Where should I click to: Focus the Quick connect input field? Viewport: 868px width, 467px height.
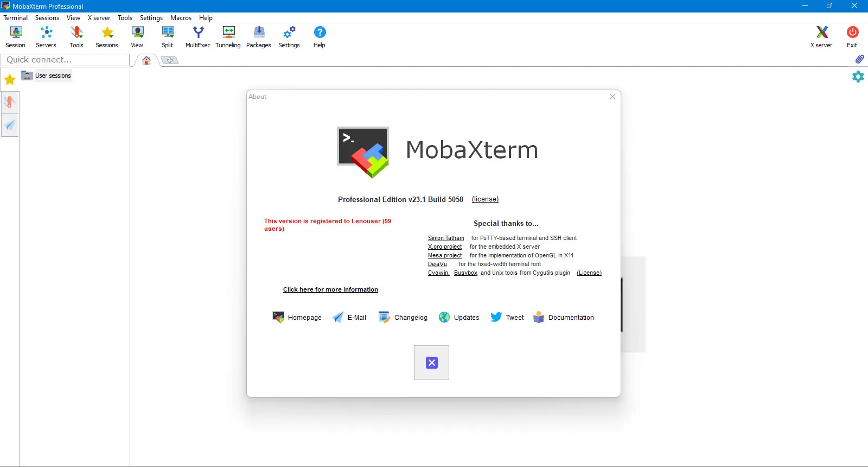point(66,60)
